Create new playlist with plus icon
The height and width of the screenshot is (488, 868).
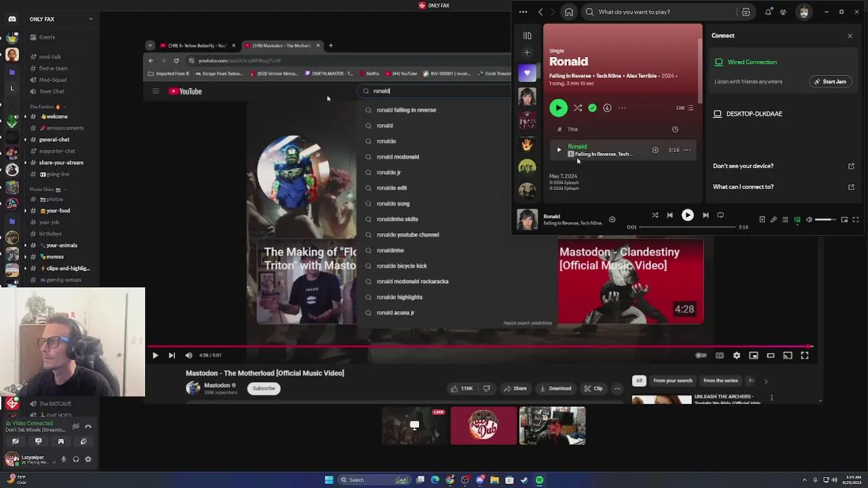pyautogui.click(x=527, y=52)
